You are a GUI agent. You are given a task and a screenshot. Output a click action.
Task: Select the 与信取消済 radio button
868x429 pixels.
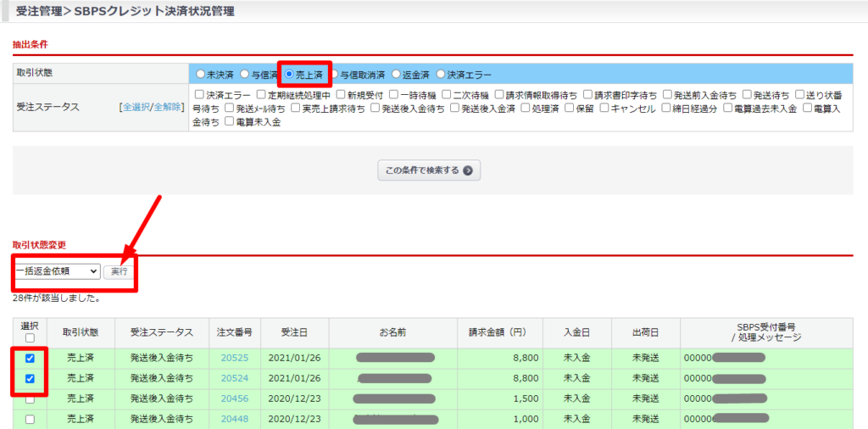(333, 74)
